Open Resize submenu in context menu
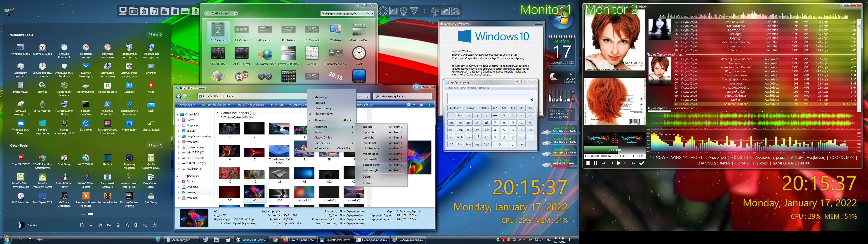Viewport: 868px width, 244px height. [331, 132]
